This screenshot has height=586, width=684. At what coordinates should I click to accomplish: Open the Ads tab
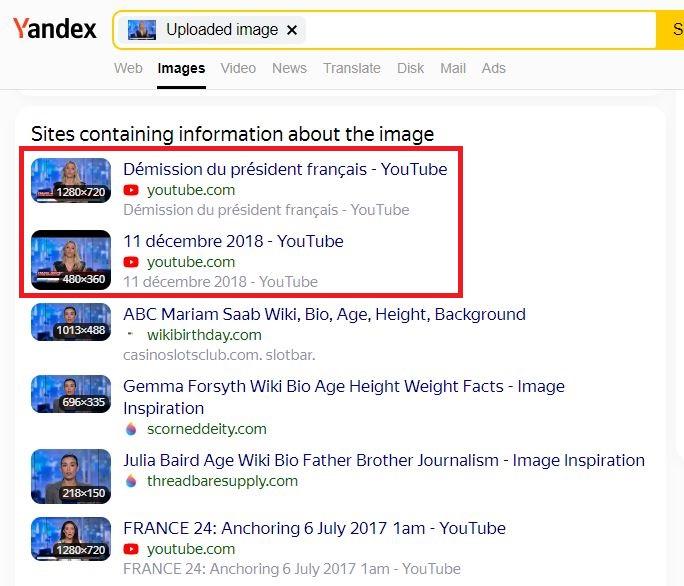click(493, 68)
